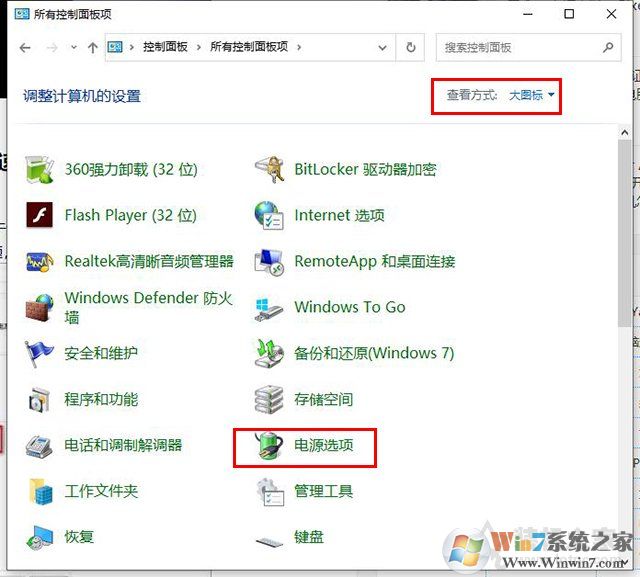Image resolution: width=640 pixels, height=577 pixels.
Task: Click 所有控制面板项 breadcrumb segment
Action: pos(250,47)
